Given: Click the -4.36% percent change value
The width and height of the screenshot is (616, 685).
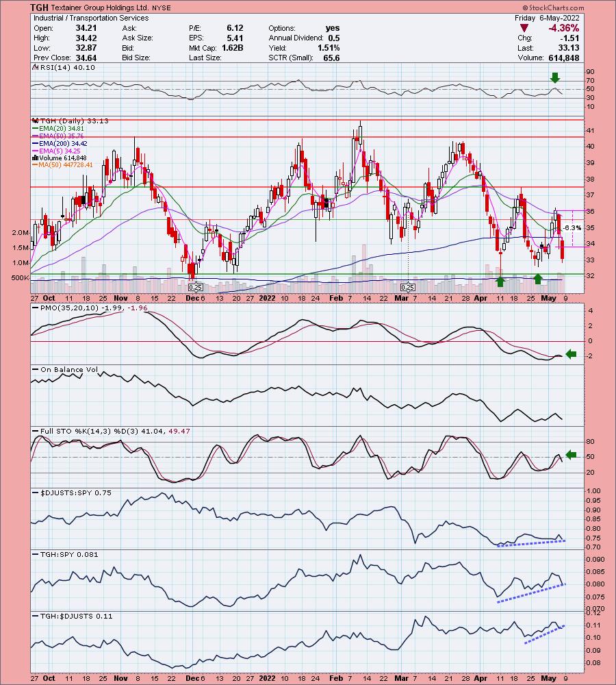Looking at the screenshot, I should tap(564, 28).
